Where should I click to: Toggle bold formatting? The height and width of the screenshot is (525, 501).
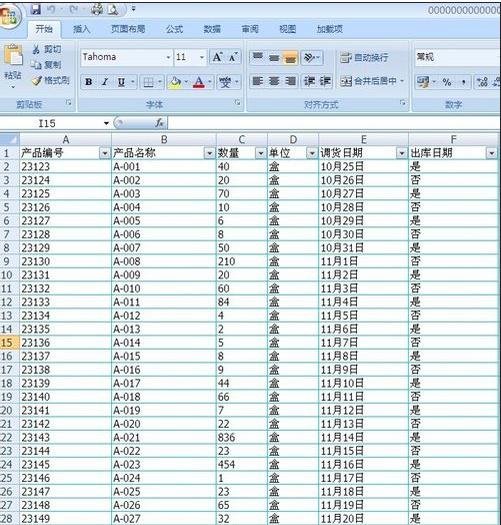[x=89, y=82]
